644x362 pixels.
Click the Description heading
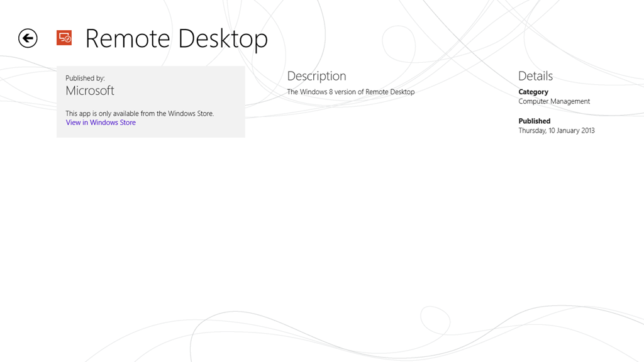pyautogui.click(x=316, y=76)
